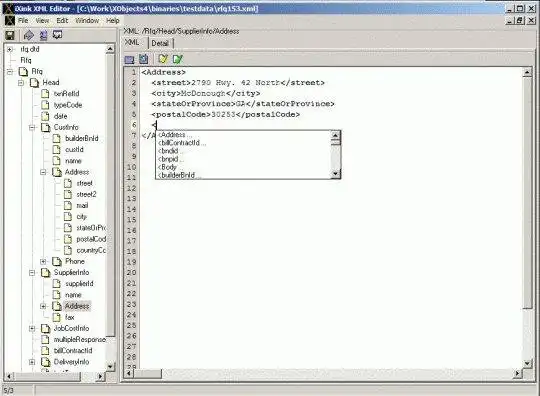Image resolution: width=540 pixels, height=396 pixels.
Task: Click tree panel scroll down arrow
Action: point(110,366)
